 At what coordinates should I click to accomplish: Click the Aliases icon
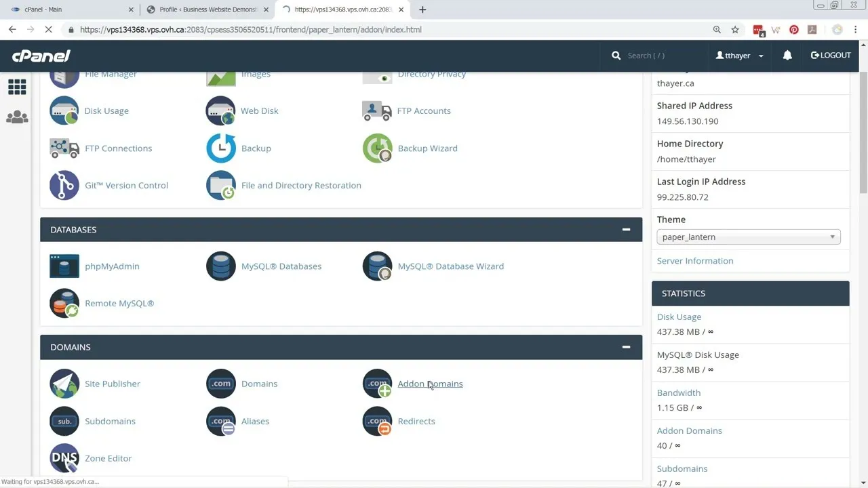click(x=220, y=421)
